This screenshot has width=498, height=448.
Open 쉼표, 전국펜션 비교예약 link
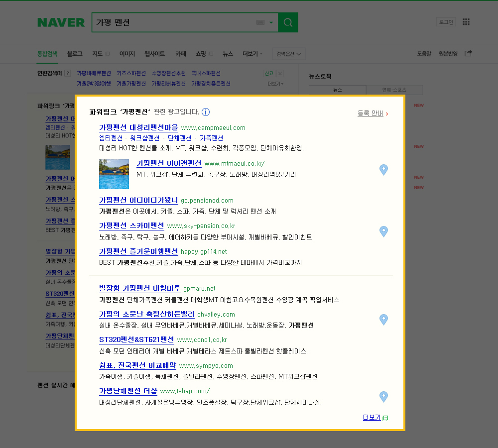[137, 365]
